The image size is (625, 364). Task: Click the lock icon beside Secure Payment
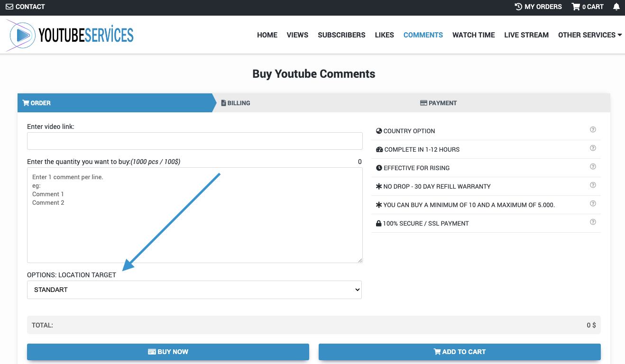coord(378,223)
